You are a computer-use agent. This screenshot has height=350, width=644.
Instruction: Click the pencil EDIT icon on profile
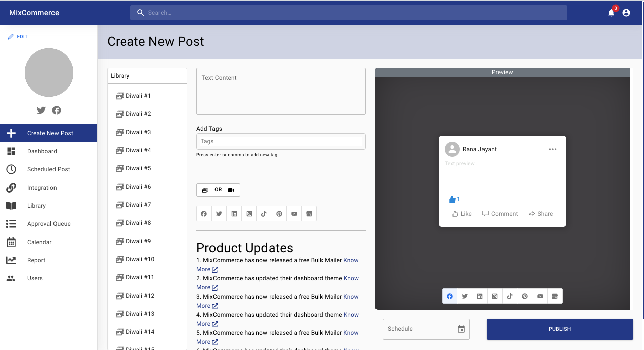(x=11, y=37)
